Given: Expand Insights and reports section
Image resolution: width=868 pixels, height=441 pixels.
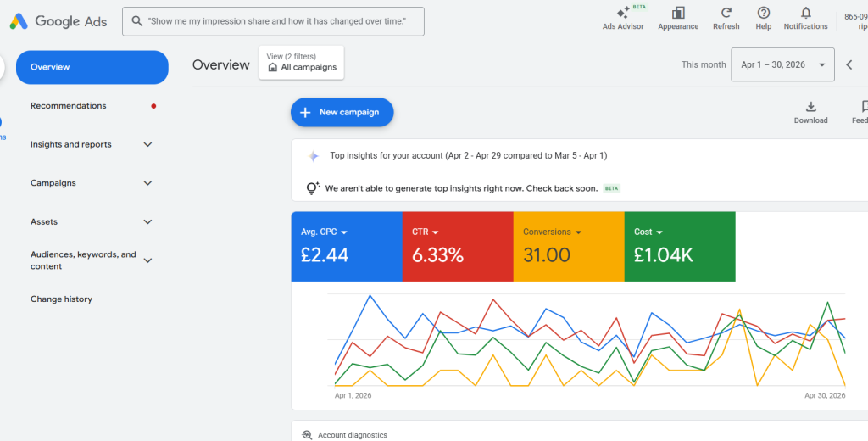Looking at the screenshot, I should pyautogui.click(x=147, y=145).
